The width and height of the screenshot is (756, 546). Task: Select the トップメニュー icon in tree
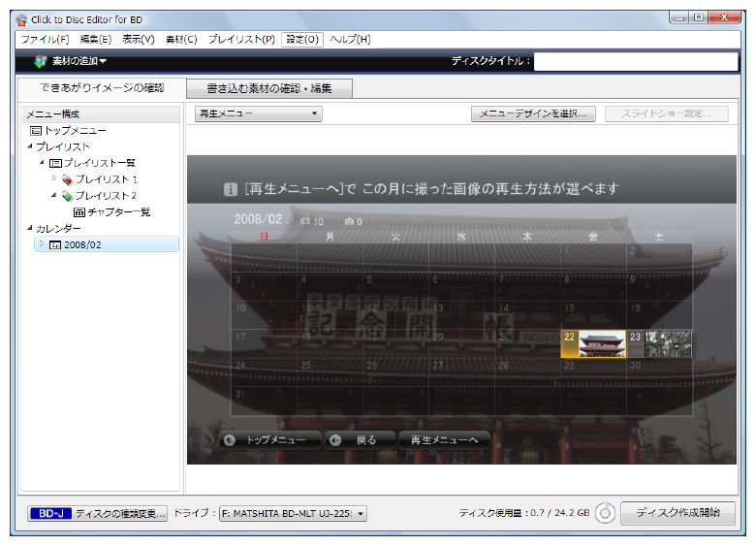(x=36, y=130)
